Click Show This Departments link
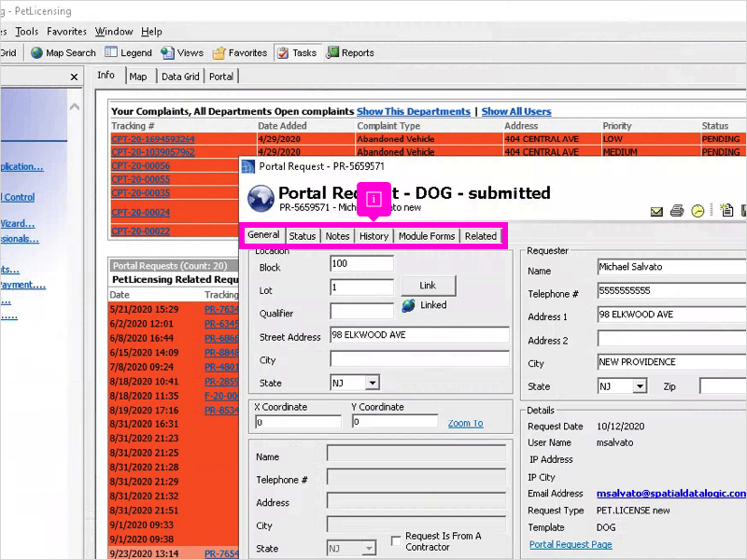747x560 pixels. tap(414, 111)
